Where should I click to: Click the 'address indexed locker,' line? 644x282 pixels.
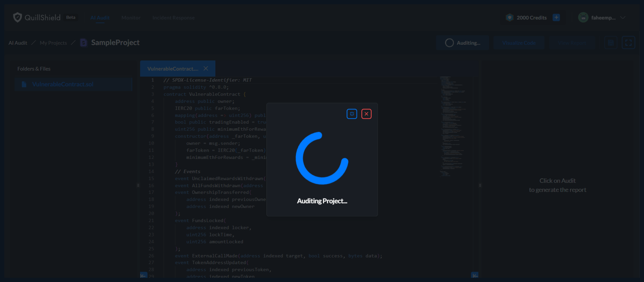[x=219, y=228]
